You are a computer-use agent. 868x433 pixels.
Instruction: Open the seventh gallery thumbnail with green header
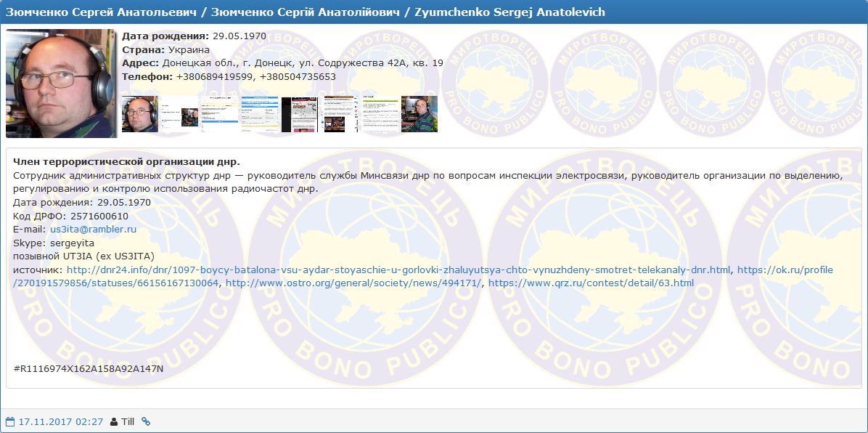(380, 114)
